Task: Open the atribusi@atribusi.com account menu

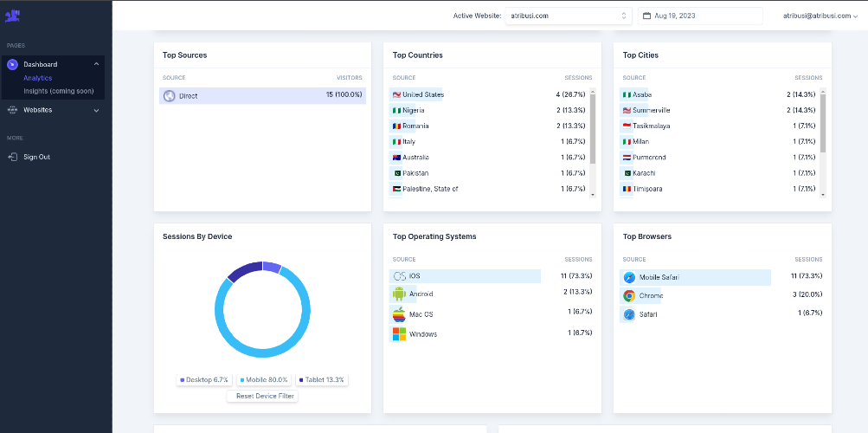Action: tap(820, 16)
